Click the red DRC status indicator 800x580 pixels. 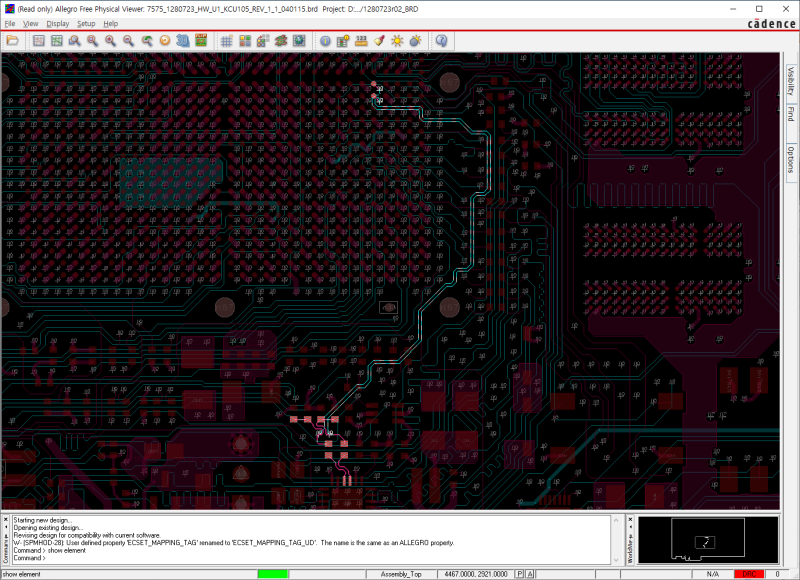click(x=746, y=574)
